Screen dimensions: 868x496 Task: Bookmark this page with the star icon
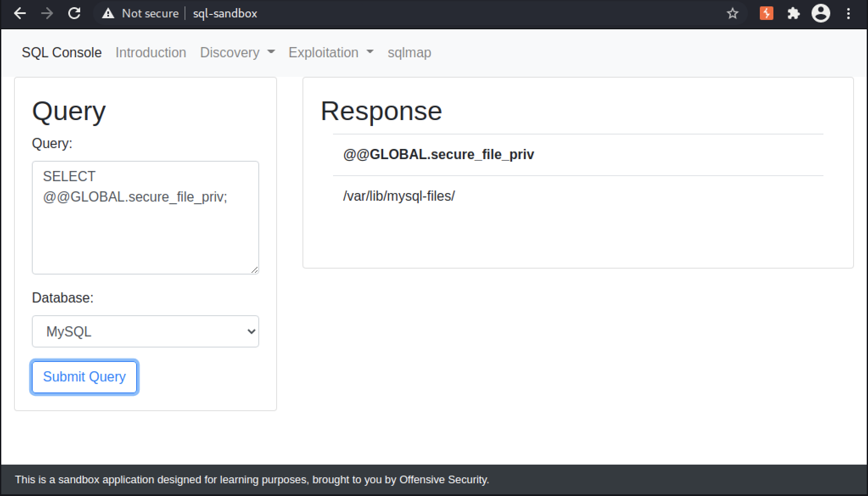[x=732, y=14]
